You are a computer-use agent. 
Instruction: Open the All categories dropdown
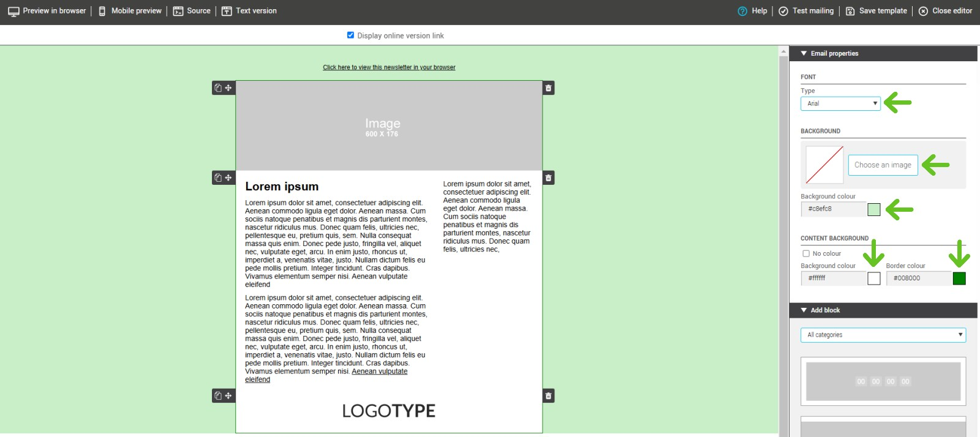883,335
